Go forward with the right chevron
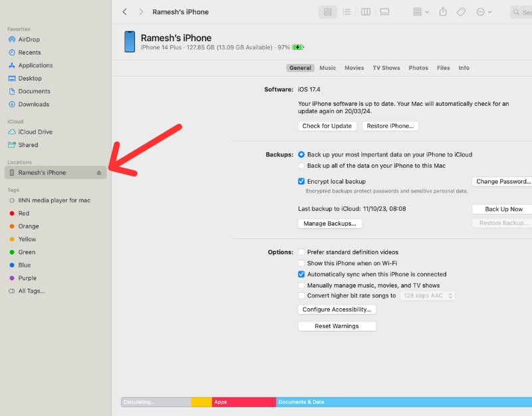 [x=141, y=12]
